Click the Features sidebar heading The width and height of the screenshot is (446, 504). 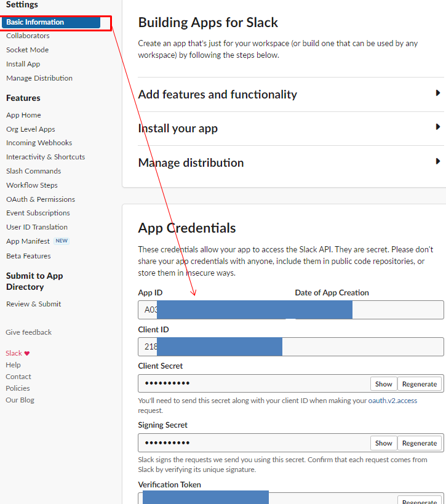pos(23,98)
